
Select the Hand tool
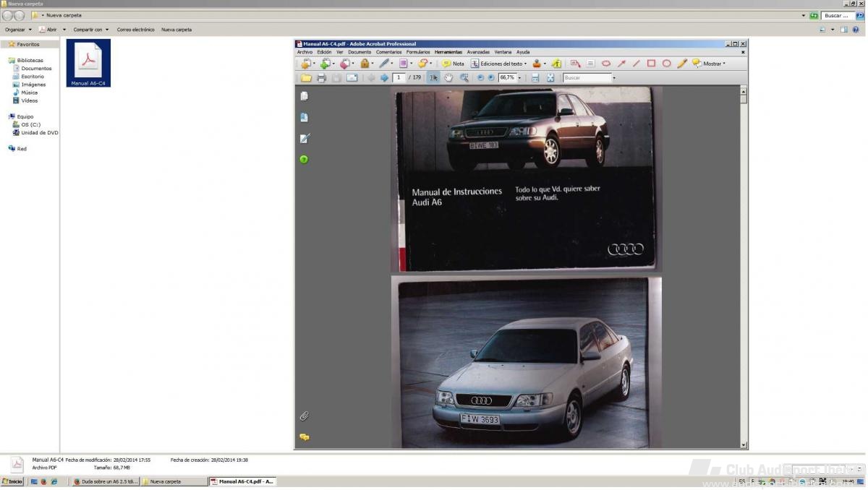tap(448, 77)
